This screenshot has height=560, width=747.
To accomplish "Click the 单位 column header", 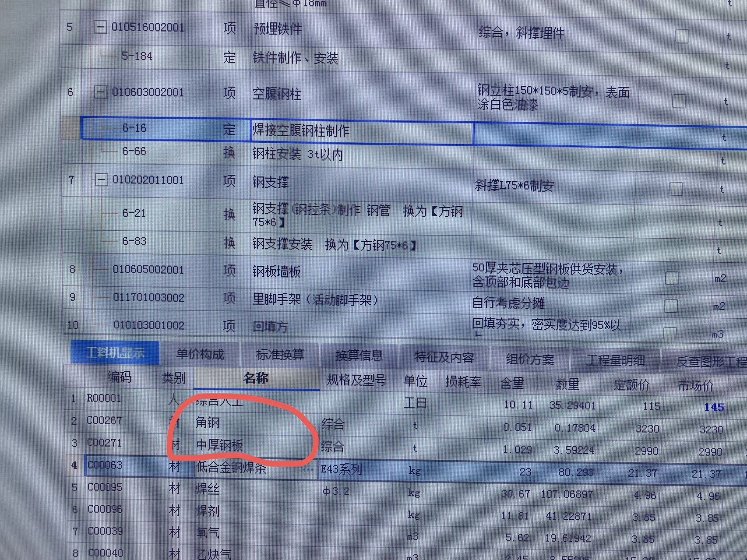I will point(416,381).
